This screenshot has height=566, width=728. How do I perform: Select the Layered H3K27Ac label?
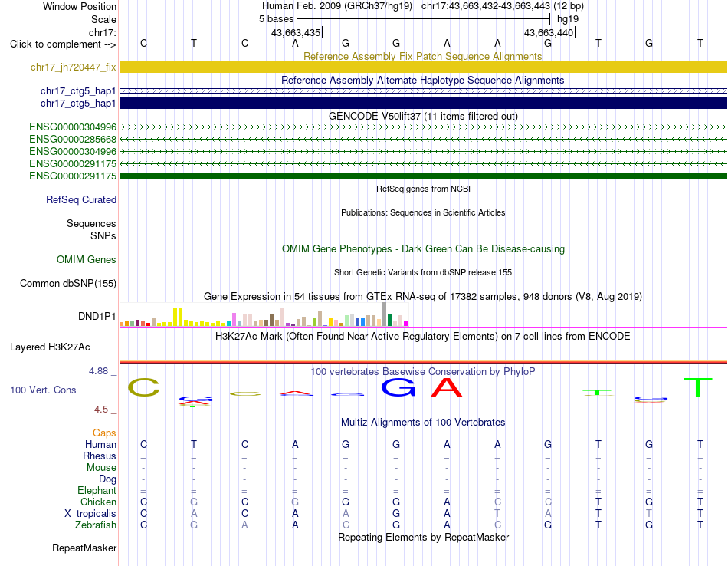click(50, 347)
